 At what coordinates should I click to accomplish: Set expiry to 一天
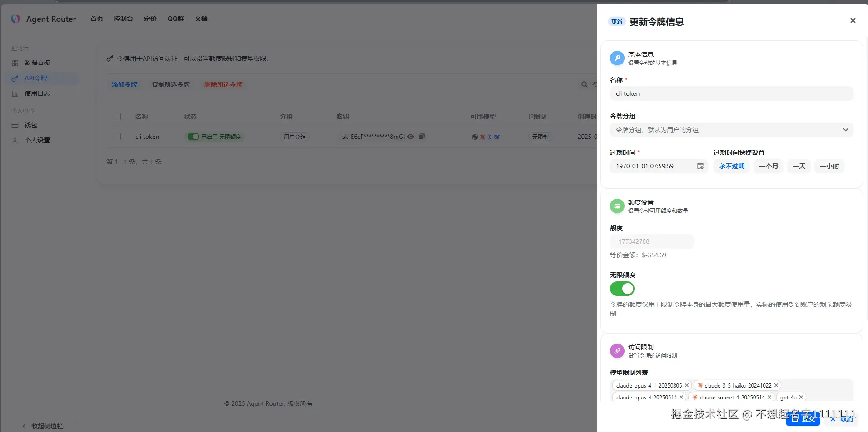point(799,166)
